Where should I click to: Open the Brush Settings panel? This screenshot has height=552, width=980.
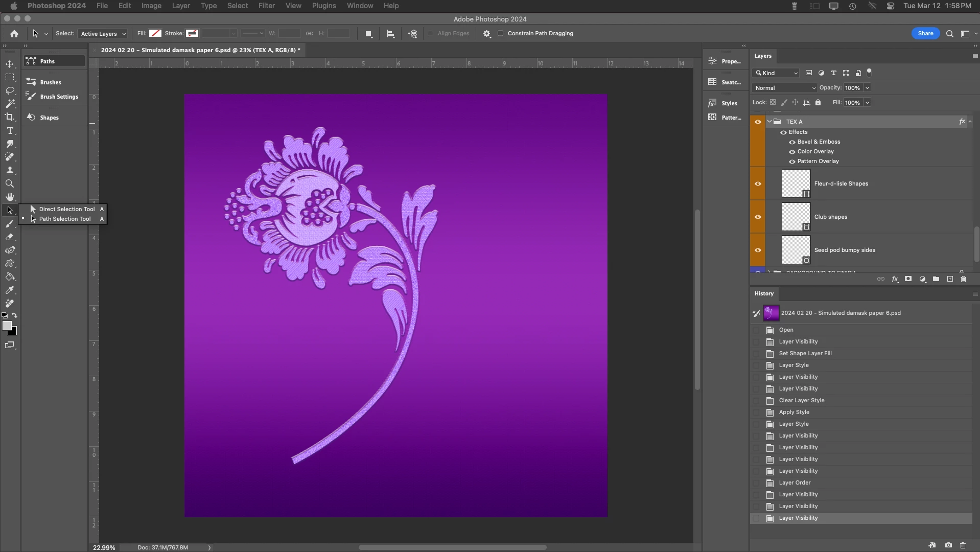click(x=59, y=97)
